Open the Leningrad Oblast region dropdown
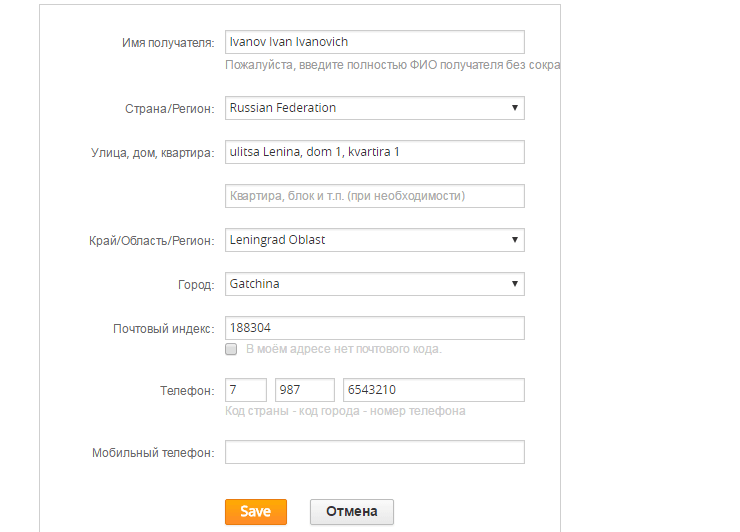Viewport: 740px width, 532px height. (375, 240)
